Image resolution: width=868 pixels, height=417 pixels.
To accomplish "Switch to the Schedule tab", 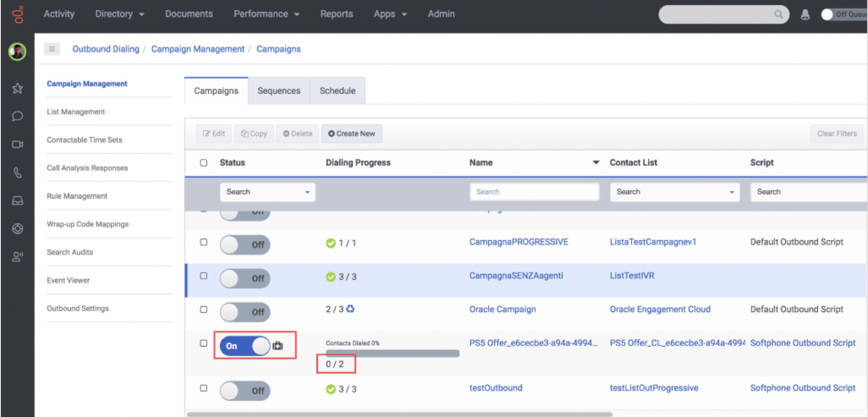I will pyautogui.click(x=338, y=91).
